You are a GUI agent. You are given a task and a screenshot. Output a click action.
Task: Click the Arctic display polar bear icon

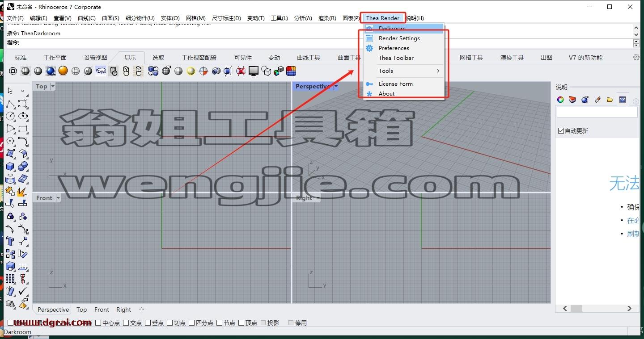coord(101,71)
